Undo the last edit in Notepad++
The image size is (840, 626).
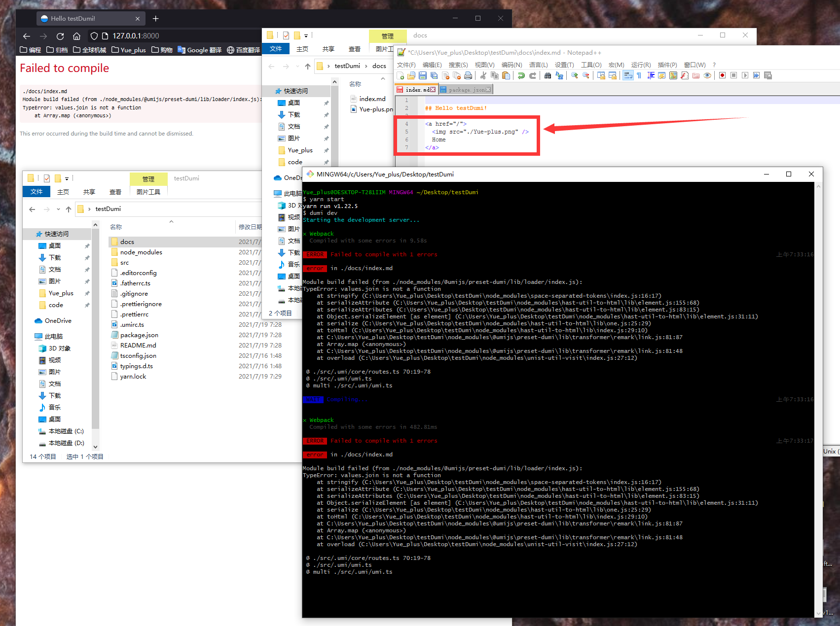tap(521, 75)
